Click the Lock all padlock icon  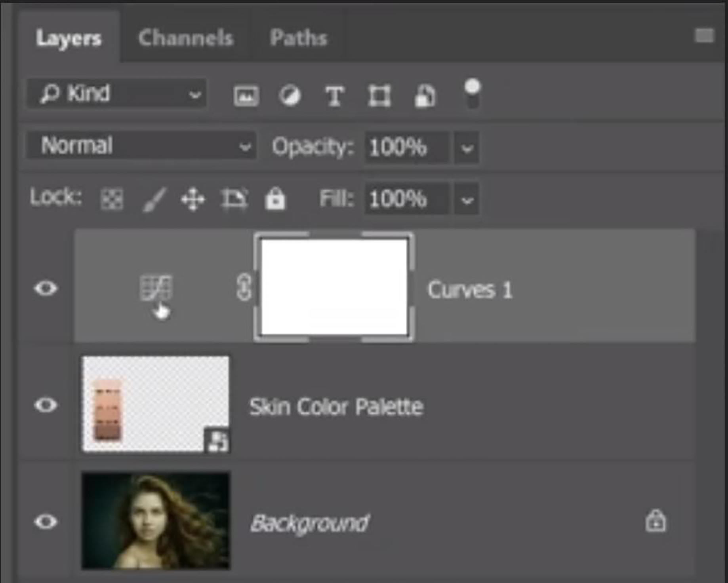coord(275,198)
